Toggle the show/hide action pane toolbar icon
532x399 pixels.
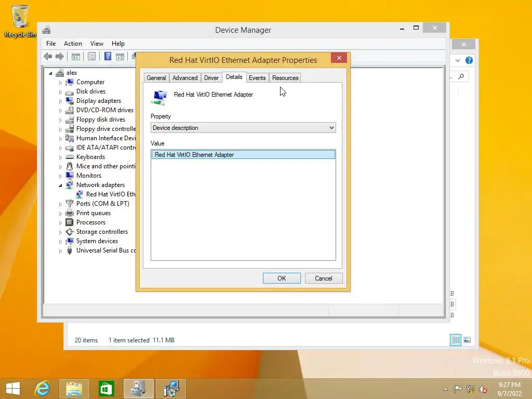(x=120, y=56)
